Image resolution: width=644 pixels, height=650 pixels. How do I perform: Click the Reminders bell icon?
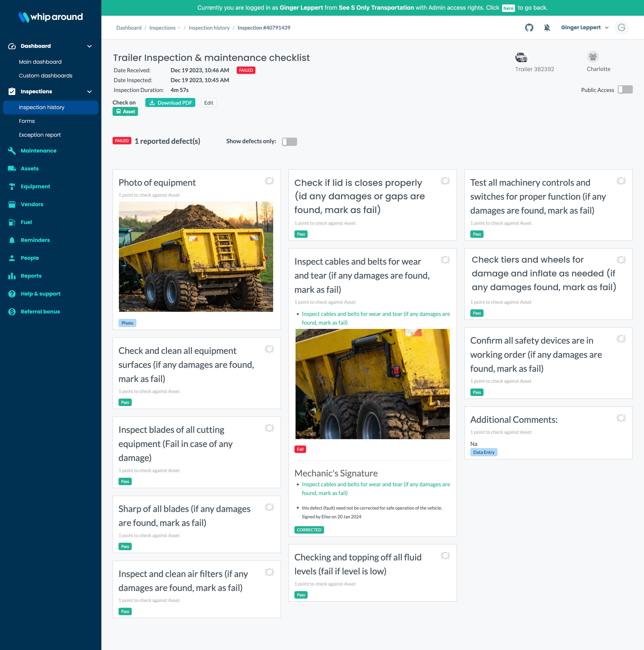12,240
